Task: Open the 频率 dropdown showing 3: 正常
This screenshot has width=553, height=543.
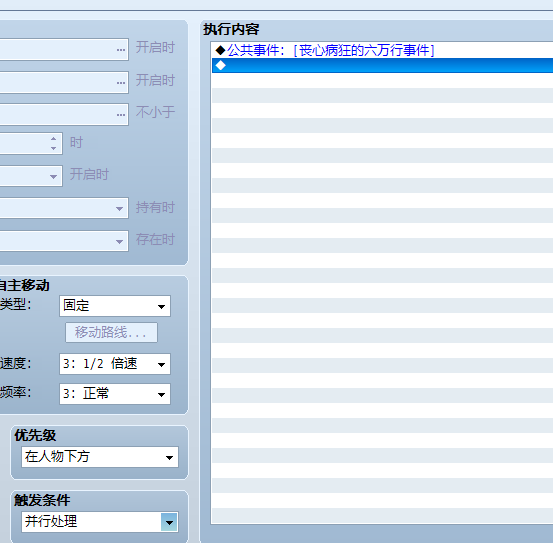Action: point(115,393)
